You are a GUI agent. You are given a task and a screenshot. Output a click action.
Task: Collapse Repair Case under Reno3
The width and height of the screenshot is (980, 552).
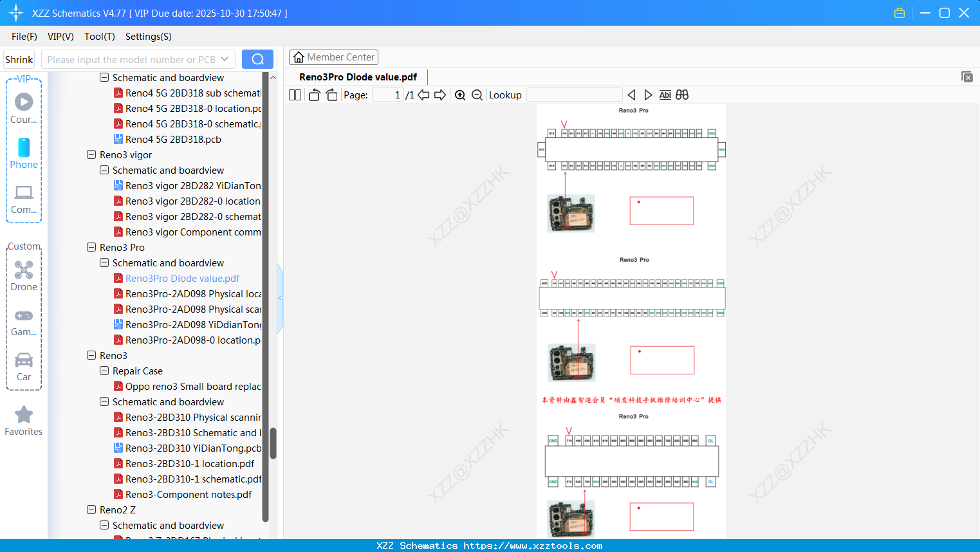104,371
